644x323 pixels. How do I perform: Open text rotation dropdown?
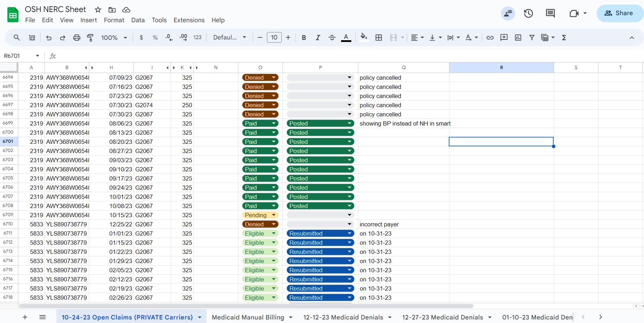[x=471, y=37]
